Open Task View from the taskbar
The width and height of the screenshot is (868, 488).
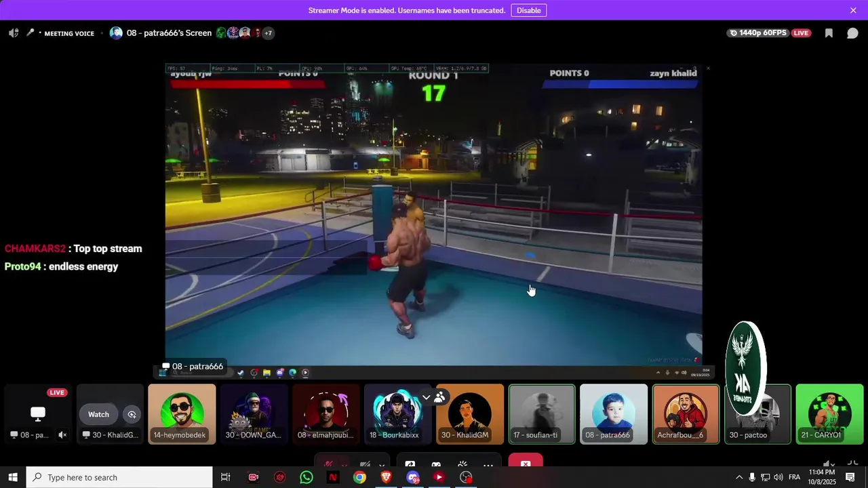(226, 477)
